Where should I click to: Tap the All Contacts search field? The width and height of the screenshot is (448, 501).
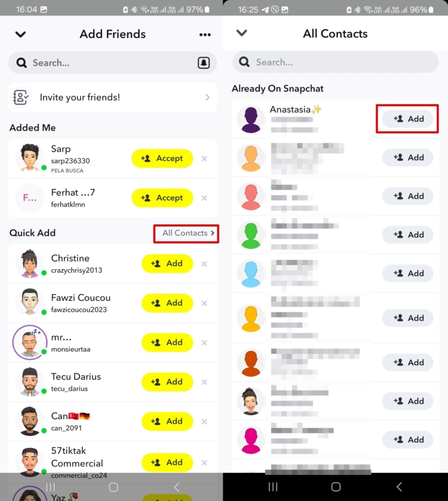pos(327,62)
